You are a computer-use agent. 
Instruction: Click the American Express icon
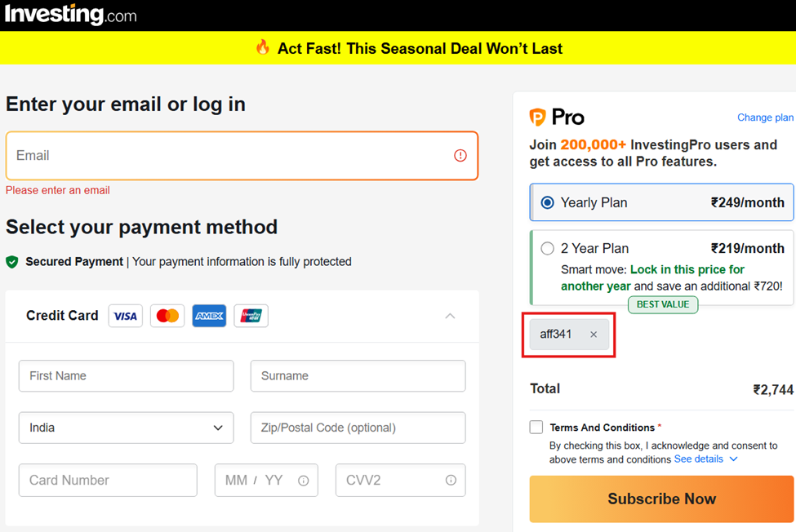coord(209,316)
